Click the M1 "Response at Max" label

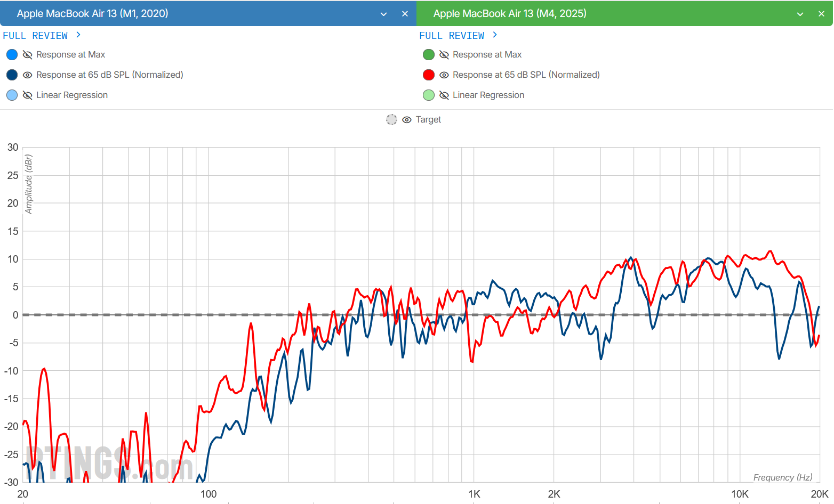(70, 55)
